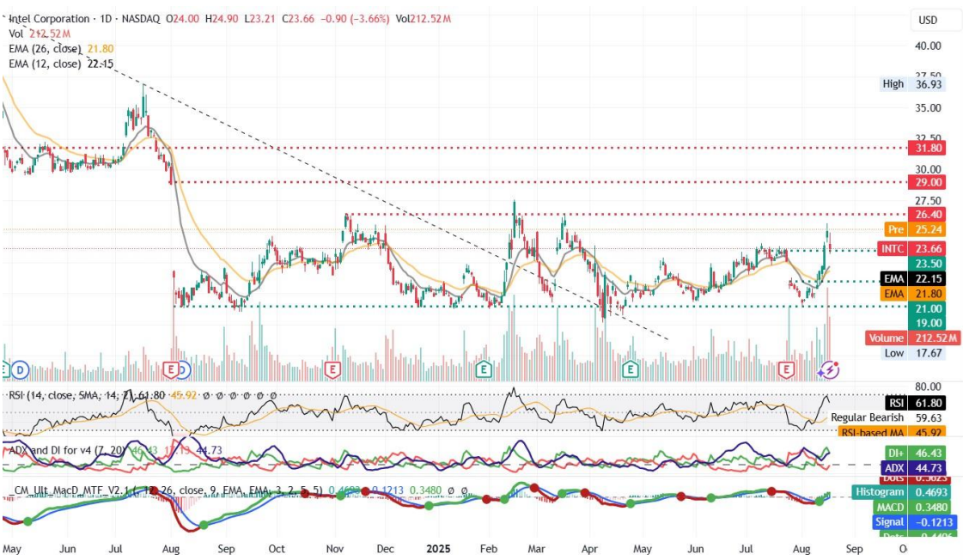Click the late July 2025 earnings marker

786,369
